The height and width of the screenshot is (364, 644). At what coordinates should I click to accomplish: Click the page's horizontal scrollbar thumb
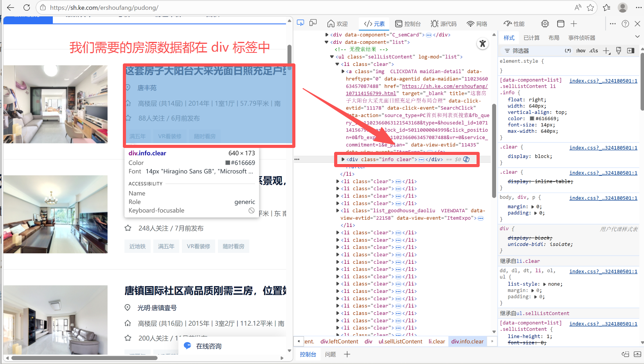click(85, 358)
